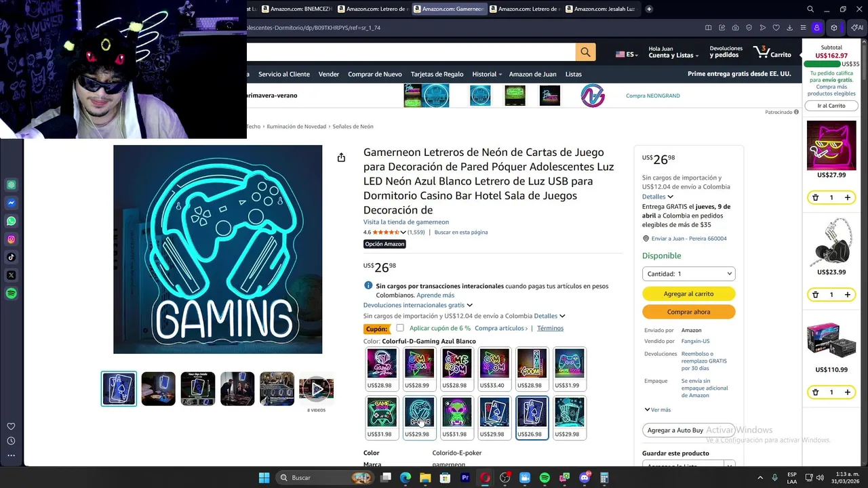Visit la tienda de gamerneon link
The width and height of the screenshot is (868, 488).
pos(406,222)
